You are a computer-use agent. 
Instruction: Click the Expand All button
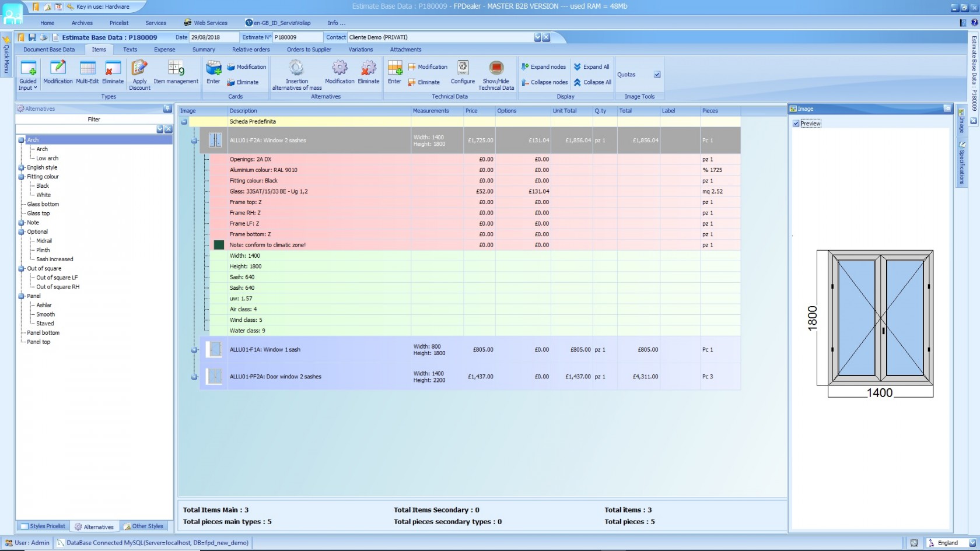coord(591,66)
